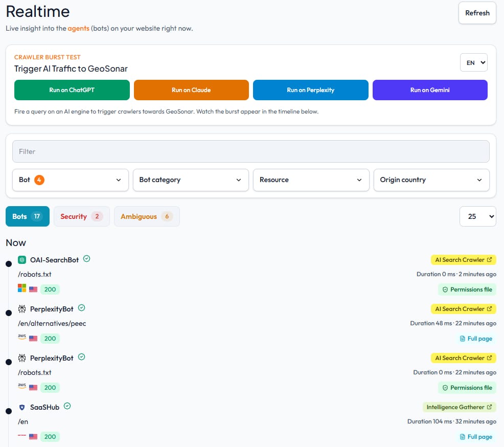Switch to the Security tab
The width and height of the screenshot is (504, 447).
(82, 216)
